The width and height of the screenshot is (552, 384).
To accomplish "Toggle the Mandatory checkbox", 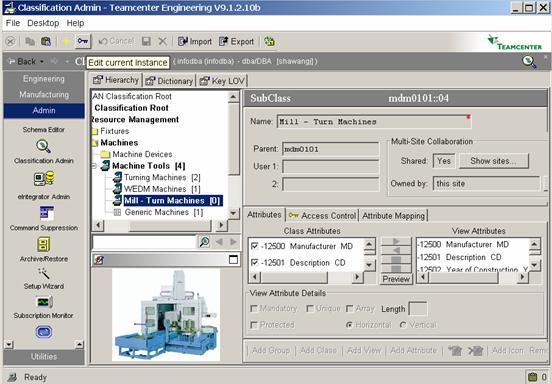I will tap(253, 309).
